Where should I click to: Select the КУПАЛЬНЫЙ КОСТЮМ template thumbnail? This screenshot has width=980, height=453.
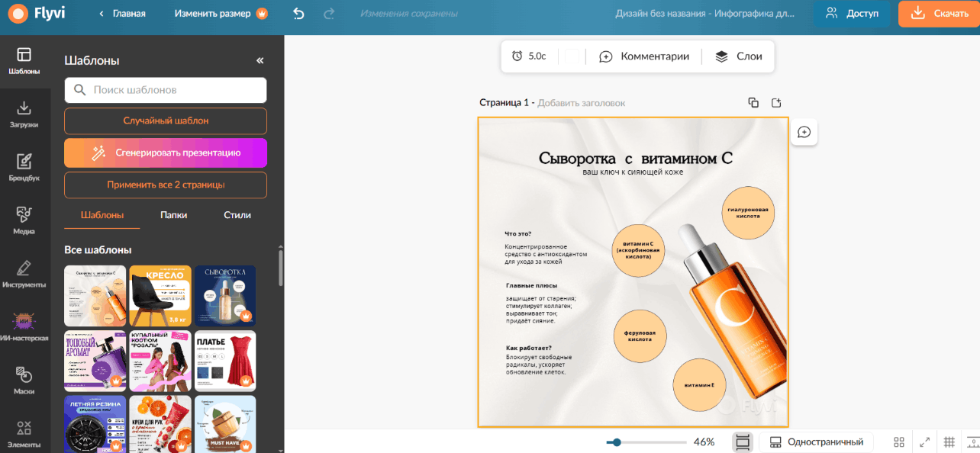(160, 361)
